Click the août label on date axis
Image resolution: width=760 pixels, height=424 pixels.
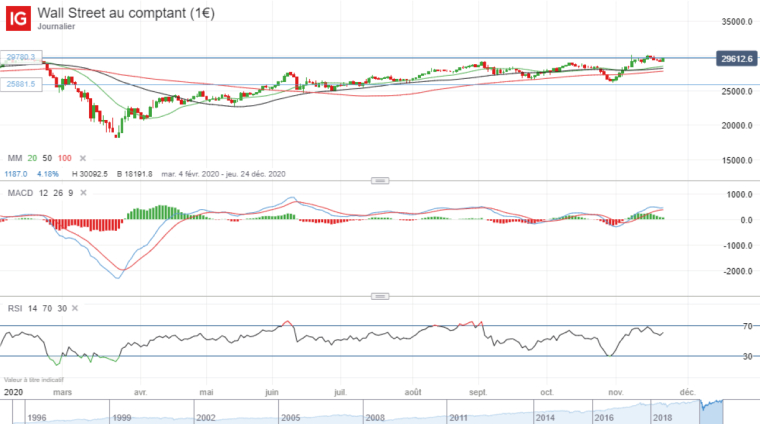click(x=413, y=392)
